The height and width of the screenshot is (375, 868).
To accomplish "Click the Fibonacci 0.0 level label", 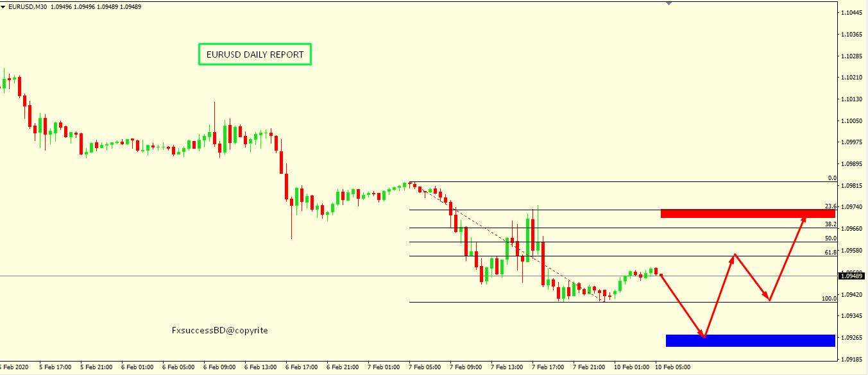I will click(831, 178).
